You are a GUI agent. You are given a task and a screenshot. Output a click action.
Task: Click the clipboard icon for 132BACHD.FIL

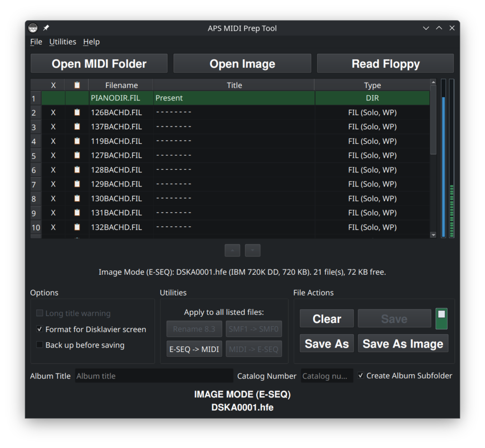(77, 227)
